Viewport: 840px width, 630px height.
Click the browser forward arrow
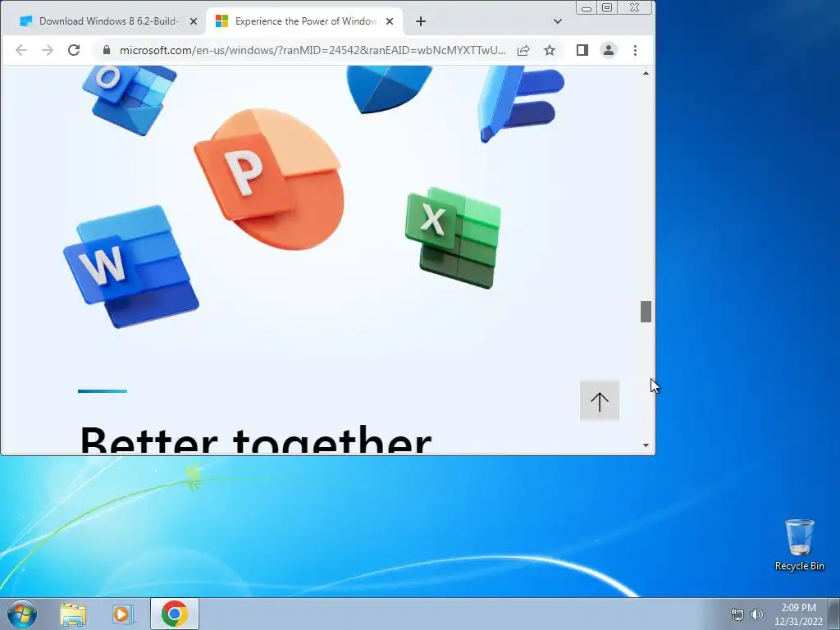(x=47, y=50)
